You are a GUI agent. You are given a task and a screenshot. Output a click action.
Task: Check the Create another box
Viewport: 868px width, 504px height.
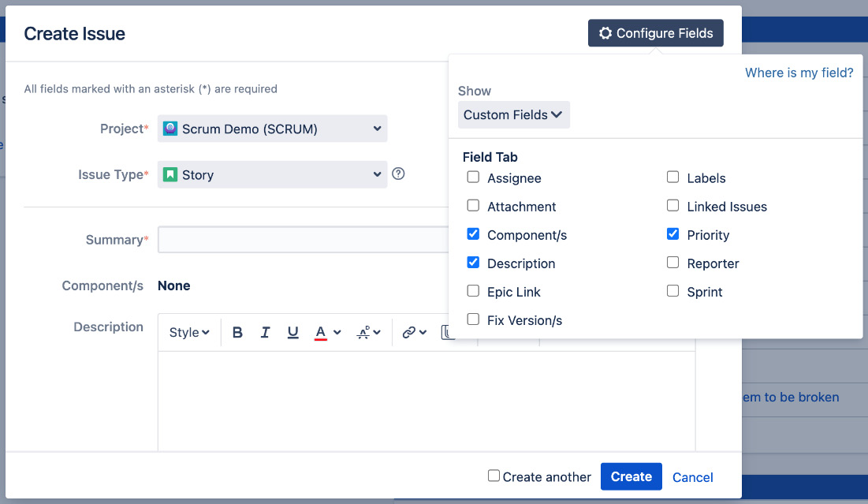tap(494, 476)
